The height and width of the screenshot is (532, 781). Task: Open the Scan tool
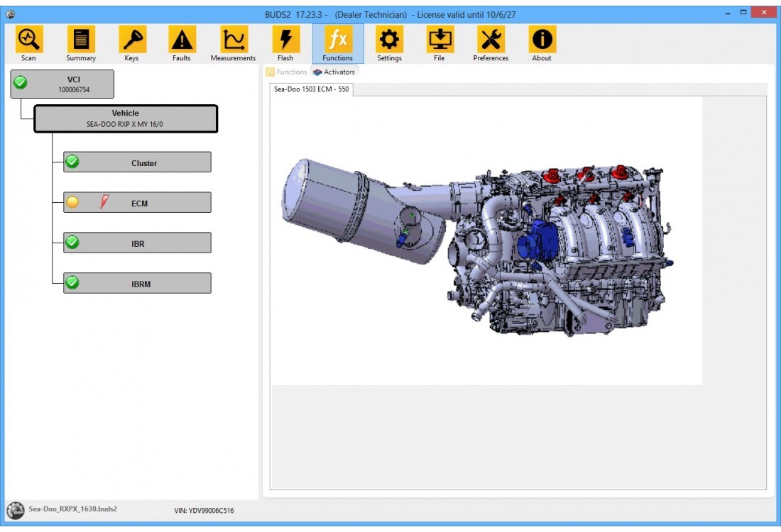pos(28,41)
